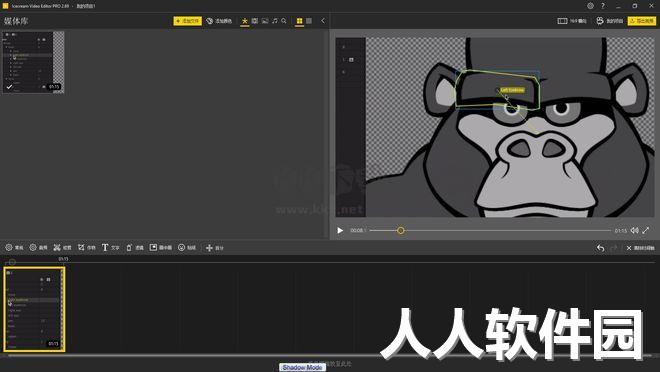This screenshot has width=660, height=372.
Task: Click the Shadow Mode button
Action: coord(302,367)
